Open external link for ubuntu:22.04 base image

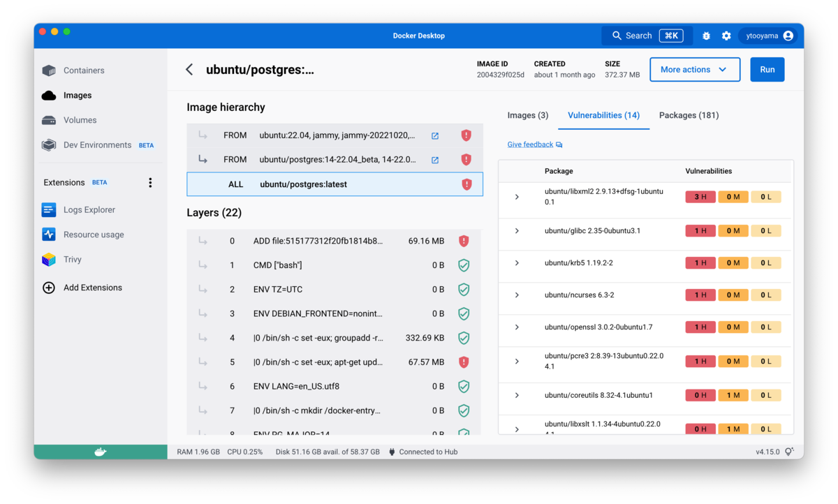(x=435, y=135)
